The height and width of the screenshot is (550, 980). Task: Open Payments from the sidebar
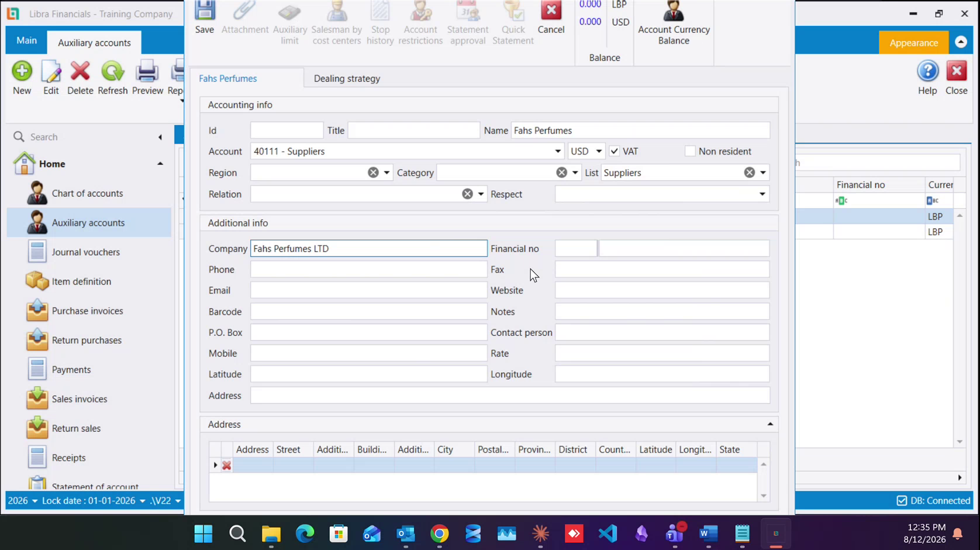tap(71, 370)
